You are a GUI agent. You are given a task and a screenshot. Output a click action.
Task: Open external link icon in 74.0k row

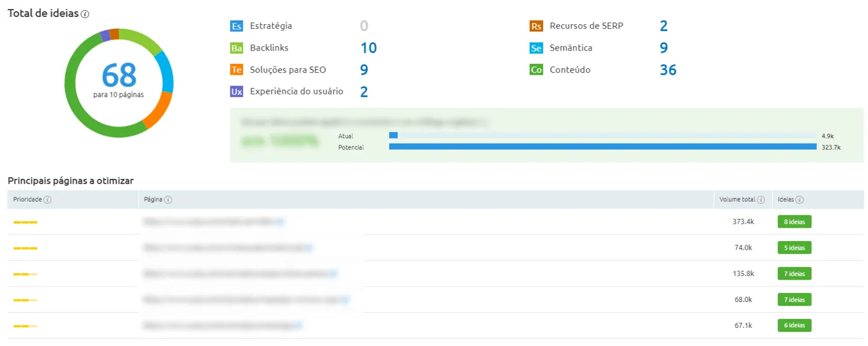coord(309,248)
